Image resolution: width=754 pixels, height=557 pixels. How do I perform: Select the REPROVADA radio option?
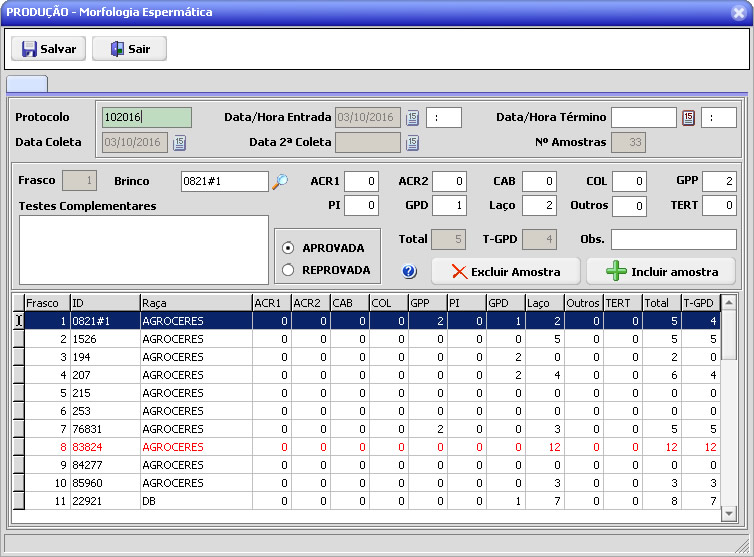pyautogui.click(x=288, y=270)
